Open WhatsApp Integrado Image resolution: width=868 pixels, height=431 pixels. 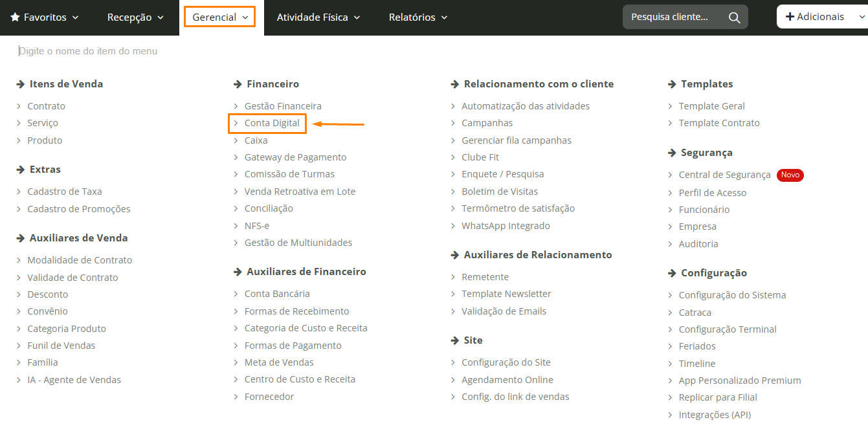point(506,226)
